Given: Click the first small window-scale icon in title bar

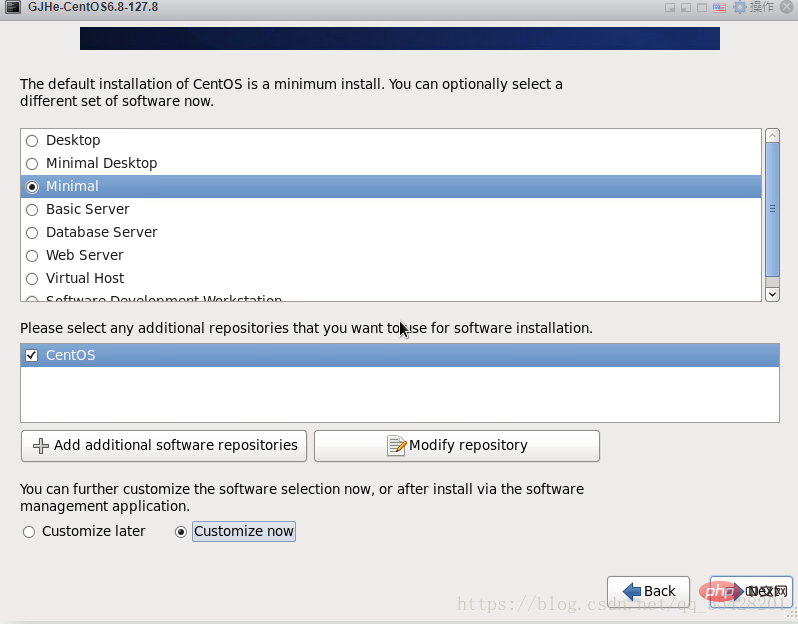Looking at the screenshot, I should [670, 8].
